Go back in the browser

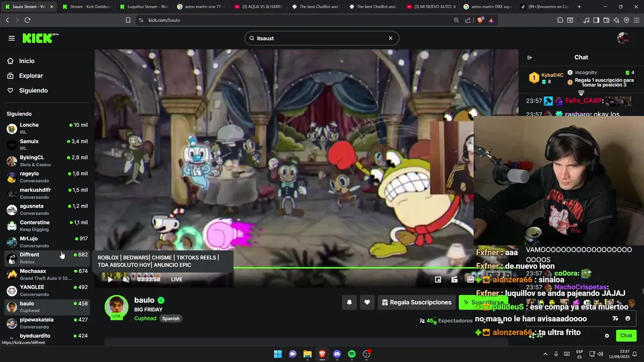click(x=8, y=20)
